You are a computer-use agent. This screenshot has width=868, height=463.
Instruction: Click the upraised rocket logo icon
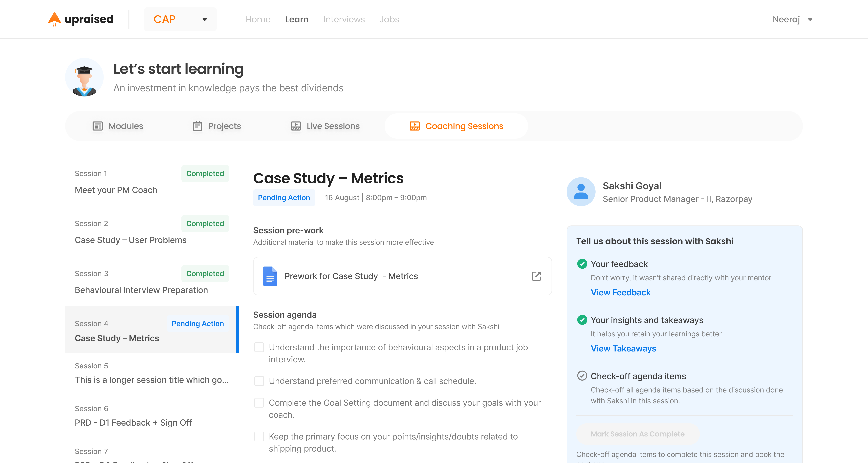(54, 19)
